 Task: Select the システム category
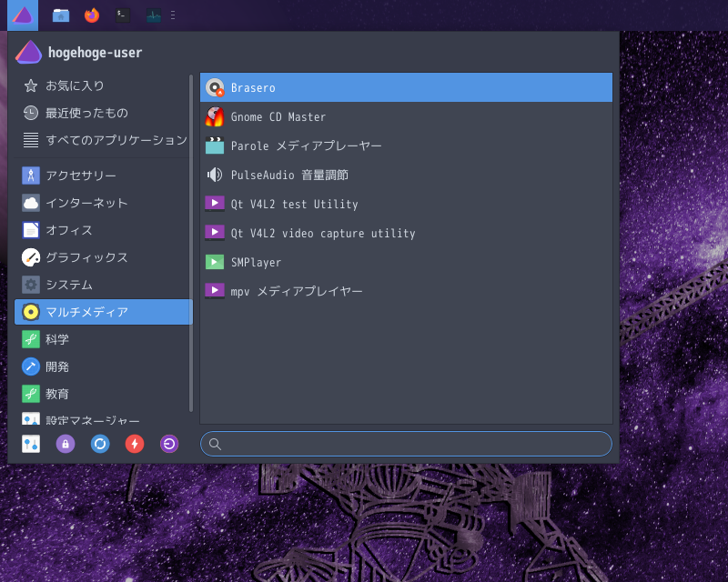(103, 285)
